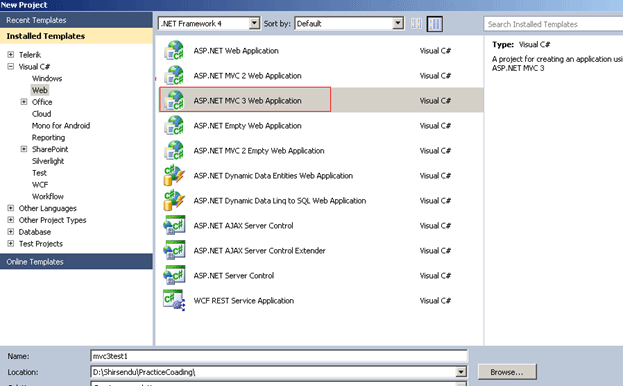
Task: Expand the Other Project Types node
Action: pyautogui.click(x=11, y=220)
